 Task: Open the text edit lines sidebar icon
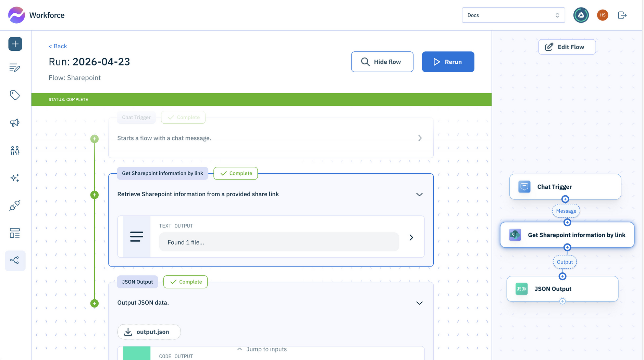pyautogui.click(x=15, y=67)
